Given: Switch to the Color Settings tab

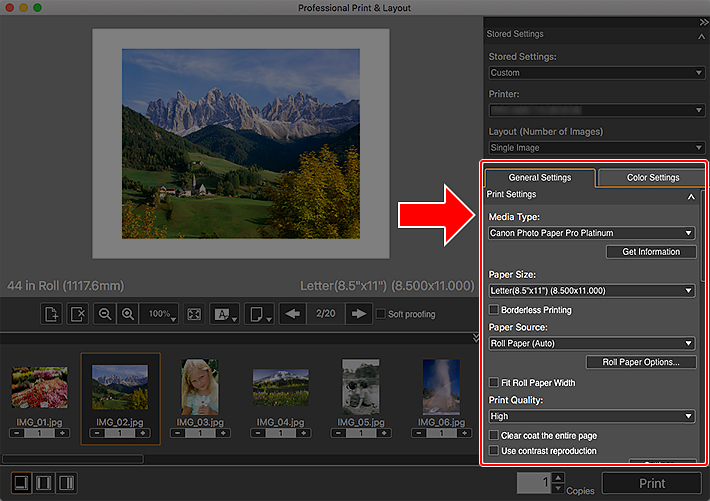Looking at the screenshot, I should 652,178.
